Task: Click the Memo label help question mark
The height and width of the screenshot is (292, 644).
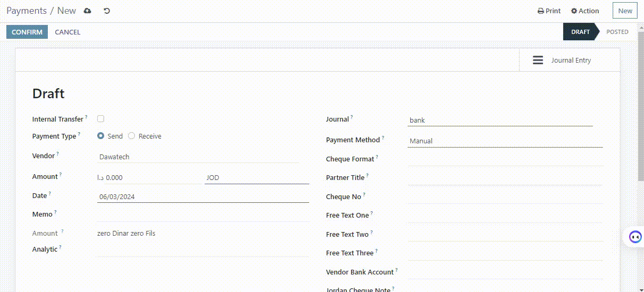Action: click(55, 211)
